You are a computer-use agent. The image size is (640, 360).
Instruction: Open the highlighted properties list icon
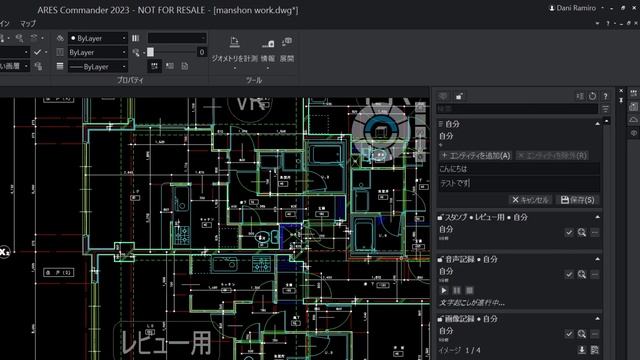click(154, 66)
